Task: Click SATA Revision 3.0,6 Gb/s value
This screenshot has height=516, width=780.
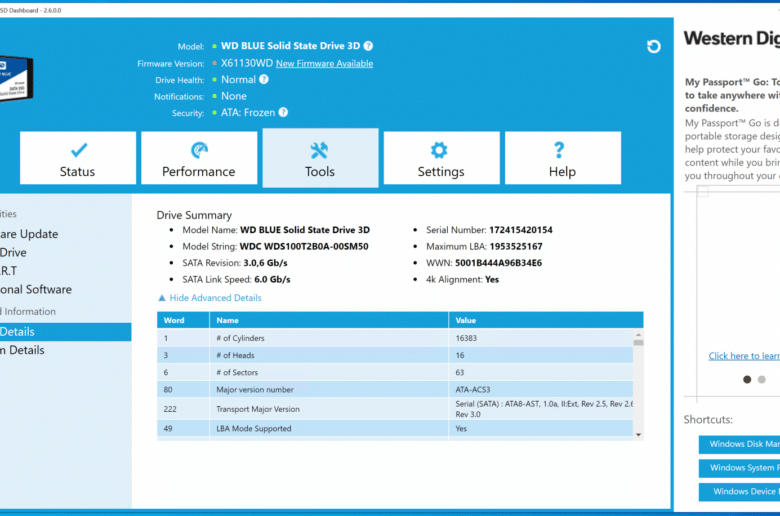Action: (x=265, y=263)
